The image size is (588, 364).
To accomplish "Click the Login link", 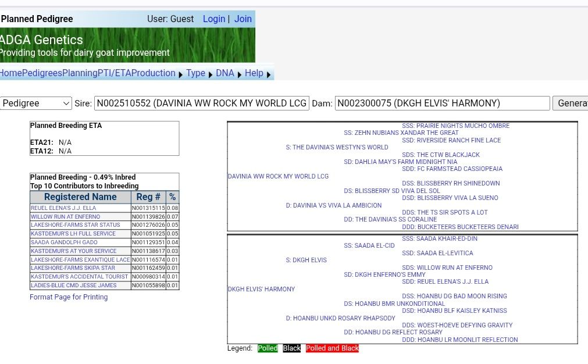I will click(214, 19).
